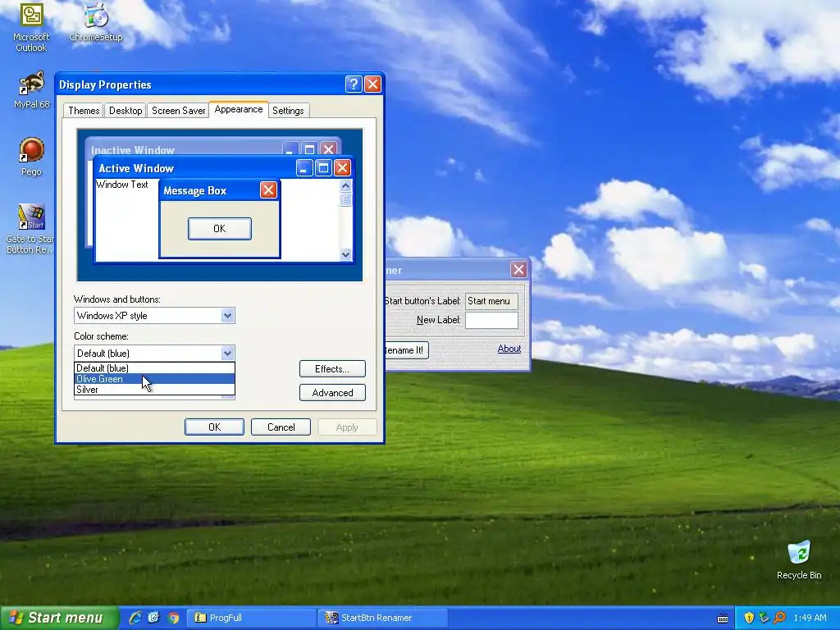This screenshot has height=630, width=840.
Task: Click Cancel in Display Properties dialog
Action: tap(281, 427)
